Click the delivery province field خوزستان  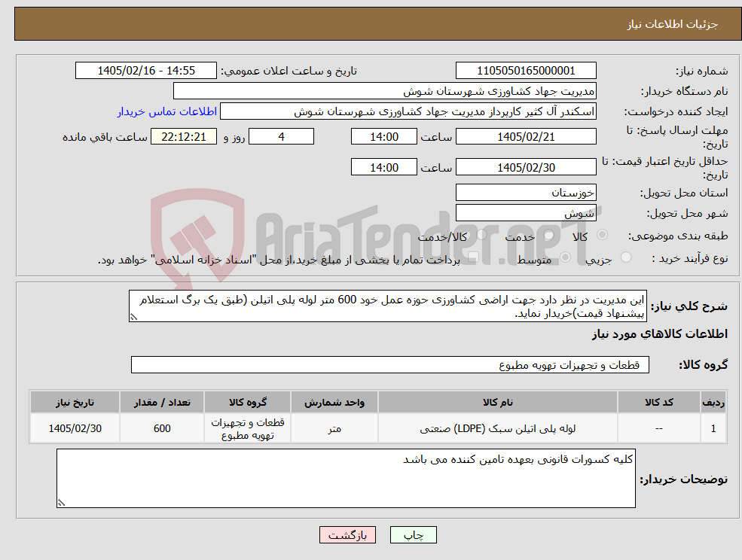click(526, 193)
